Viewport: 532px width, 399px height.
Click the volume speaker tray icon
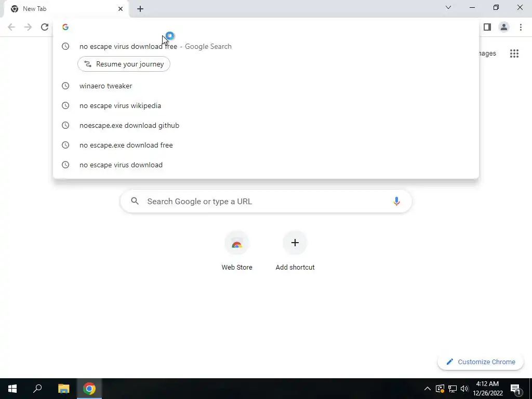click(464, 389)
